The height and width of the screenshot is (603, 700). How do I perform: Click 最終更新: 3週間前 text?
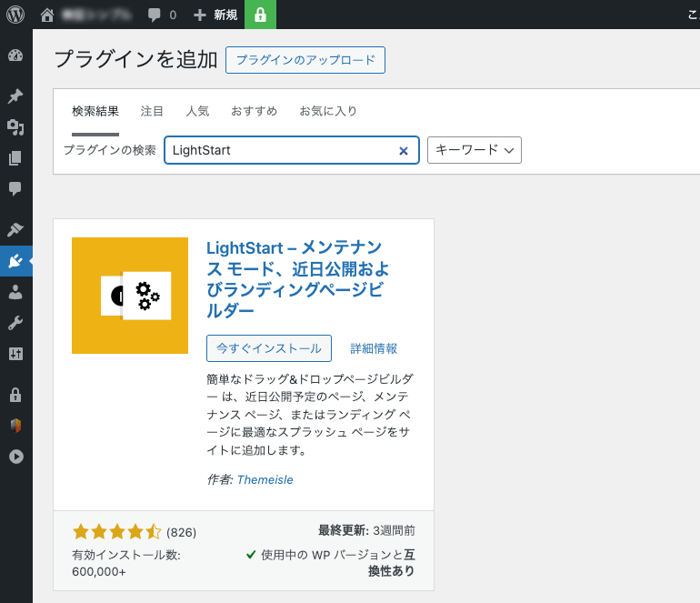[x=366, y=530]
